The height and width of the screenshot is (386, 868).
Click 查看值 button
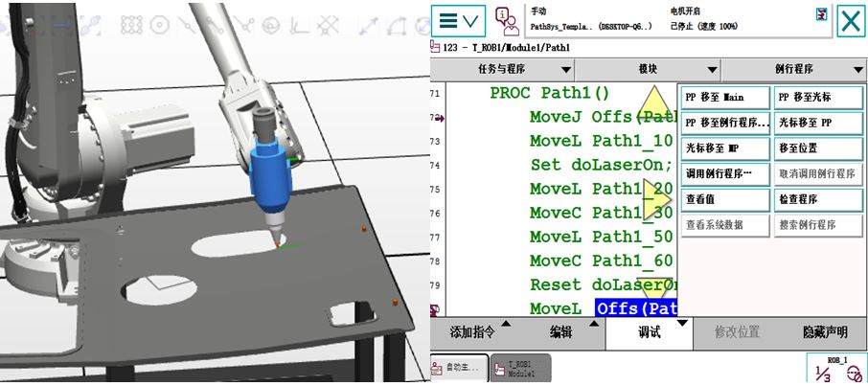(725, 199)
